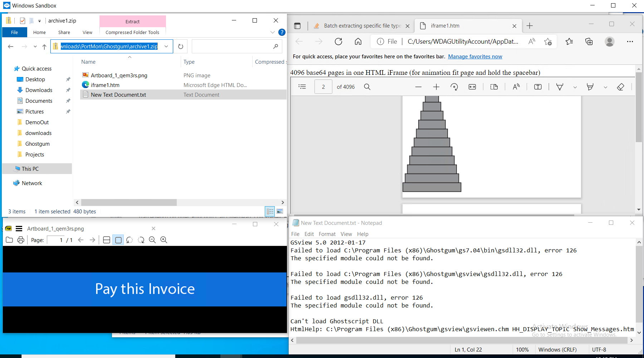This screenshot has height=358, width=644.
Task: Rotate the Artboard image right
Action: pos(141,240)
